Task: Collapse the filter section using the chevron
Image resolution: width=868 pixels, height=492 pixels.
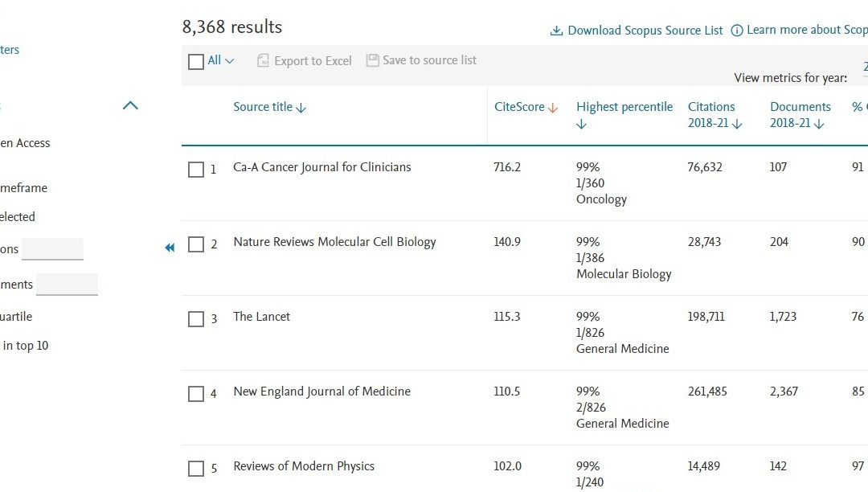Action: [130, 105]
